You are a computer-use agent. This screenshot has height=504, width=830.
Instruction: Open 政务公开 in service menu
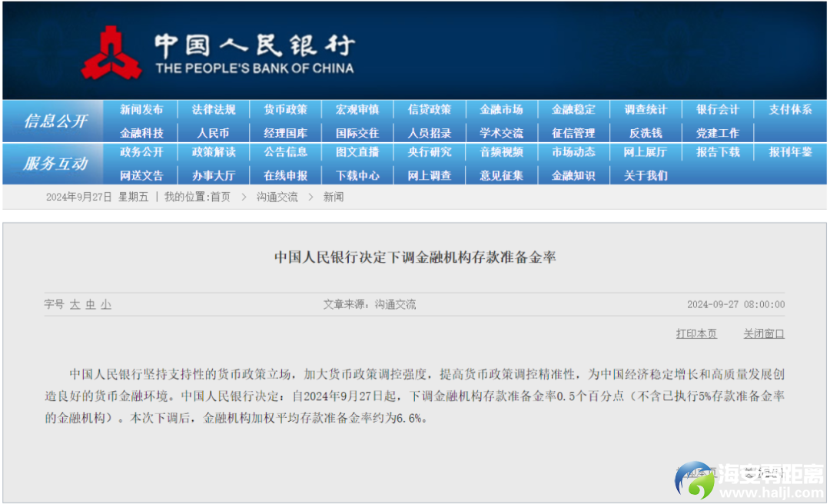coord(141,152)
